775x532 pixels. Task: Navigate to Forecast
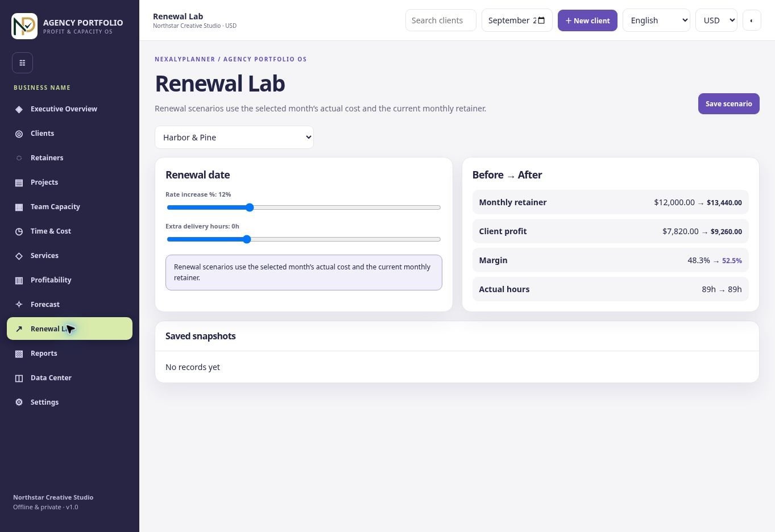click(x=69, y=305)
